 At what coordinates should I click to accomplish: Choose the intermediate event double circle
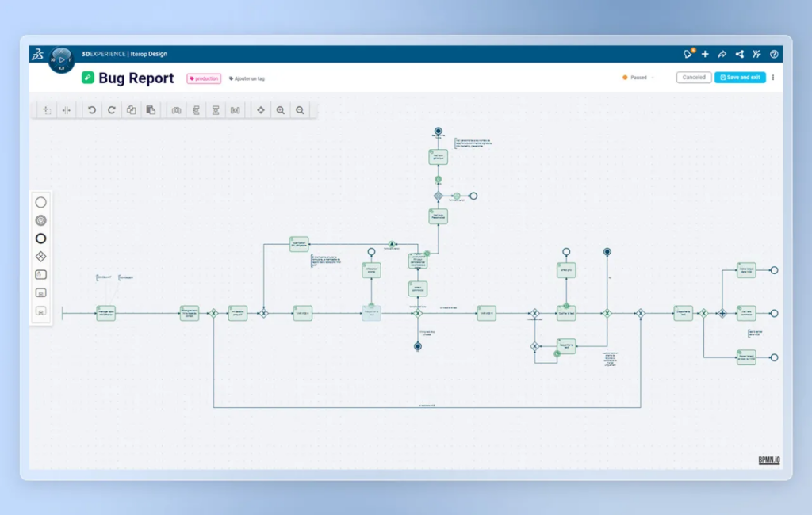(41, 220)
